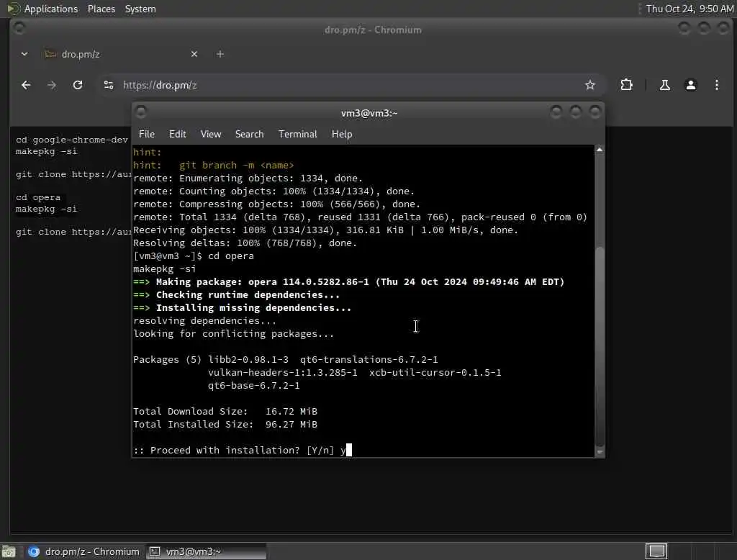Click 'Resolving deltas: 100%' line in terminal
Viewport: 737px width, 560px height.
tap(245, 243)
